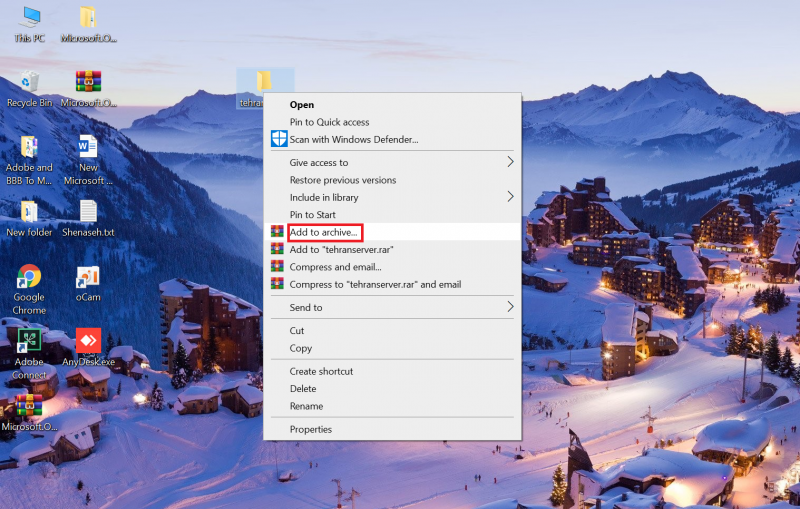Expand the Give access to submenu arrow

tap(510, 162)
